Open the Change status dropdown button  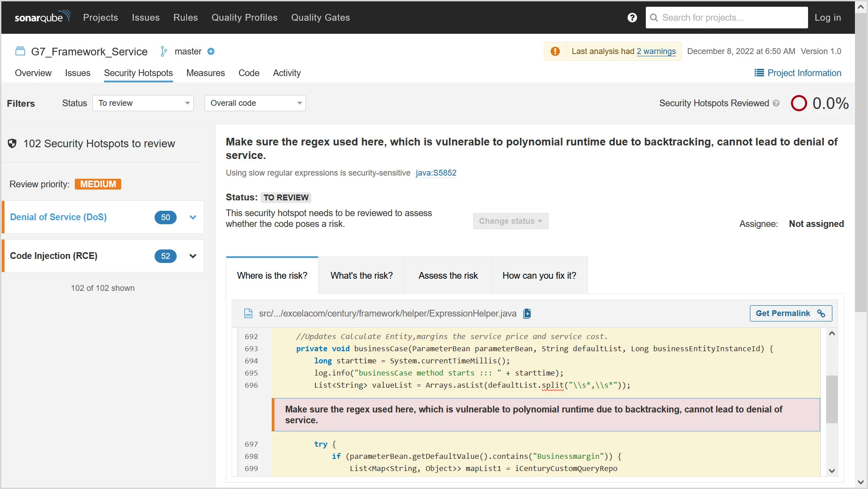point(510,221)
